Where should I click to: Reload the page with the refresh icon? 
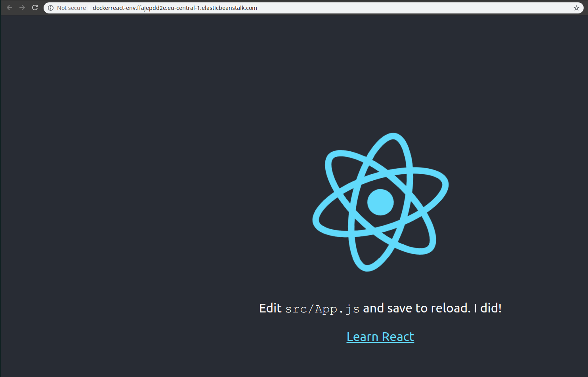(x=35, y=8)
